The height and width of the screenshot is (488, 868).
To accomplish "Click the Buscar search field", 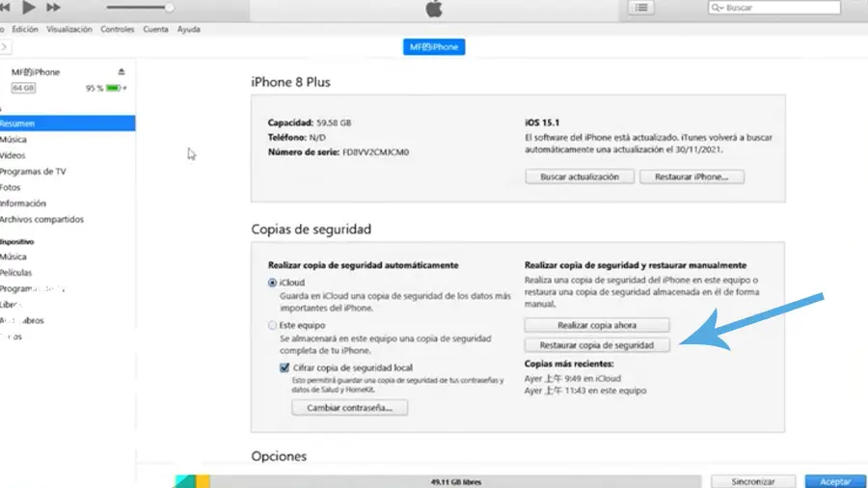I will point(773,8).
